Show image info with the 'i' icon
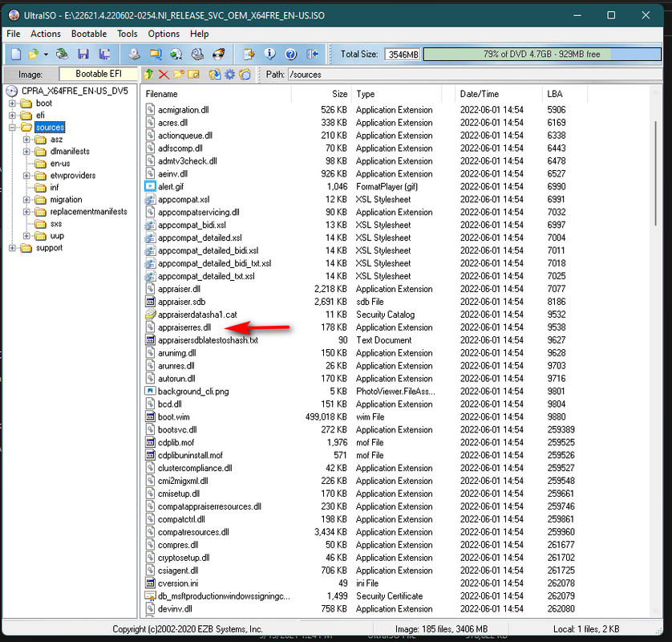This screenshot has height=642, width=672. (270, 54)
